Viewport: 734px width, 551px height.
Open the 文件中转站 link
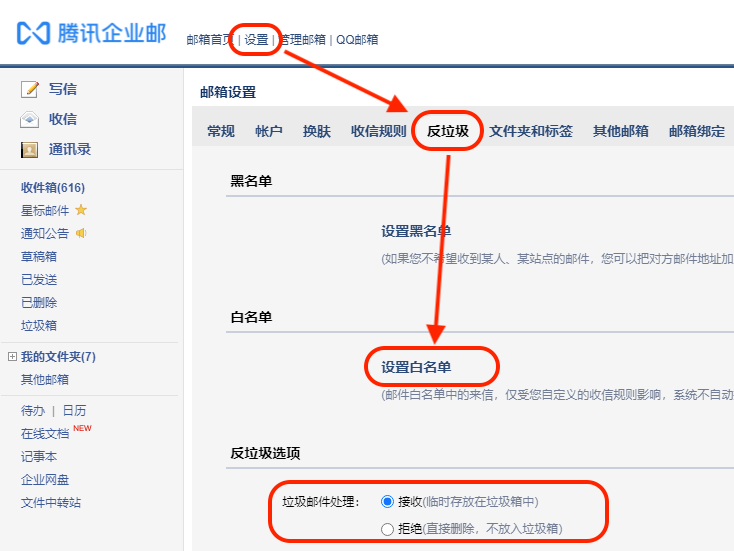(51, 503)
